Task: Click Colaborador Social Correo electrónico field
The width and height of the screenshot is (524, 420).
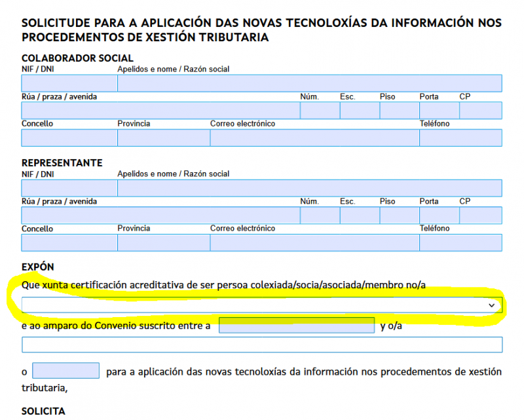Action: coord(315,138)
